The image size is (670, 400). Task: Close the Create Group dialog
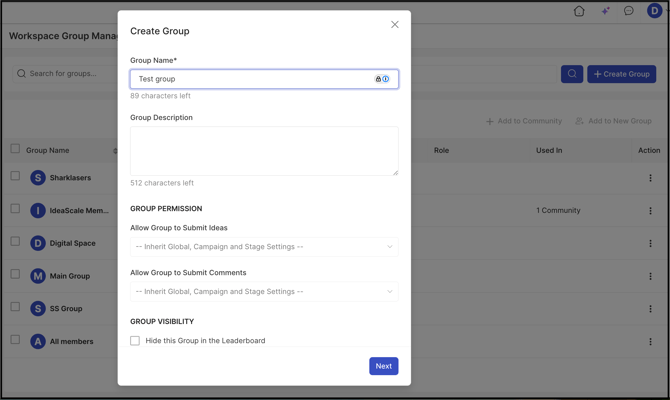coord(395,24)
